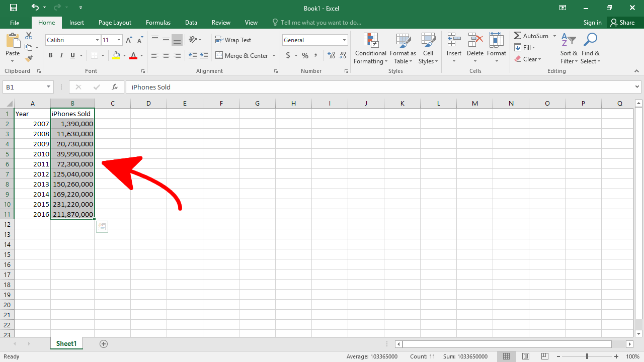
Task: Apply Accounting dollar format
Action: [x=288, y=55]
